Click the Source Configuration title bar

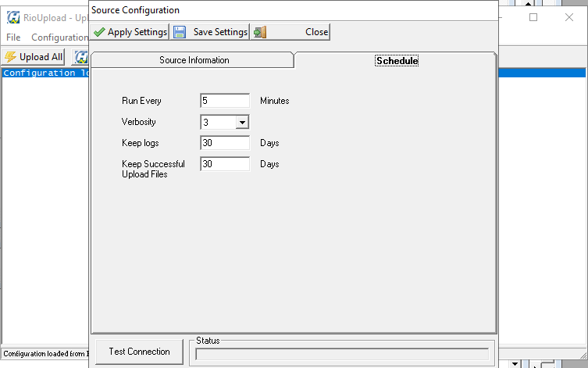pos(289,10)
